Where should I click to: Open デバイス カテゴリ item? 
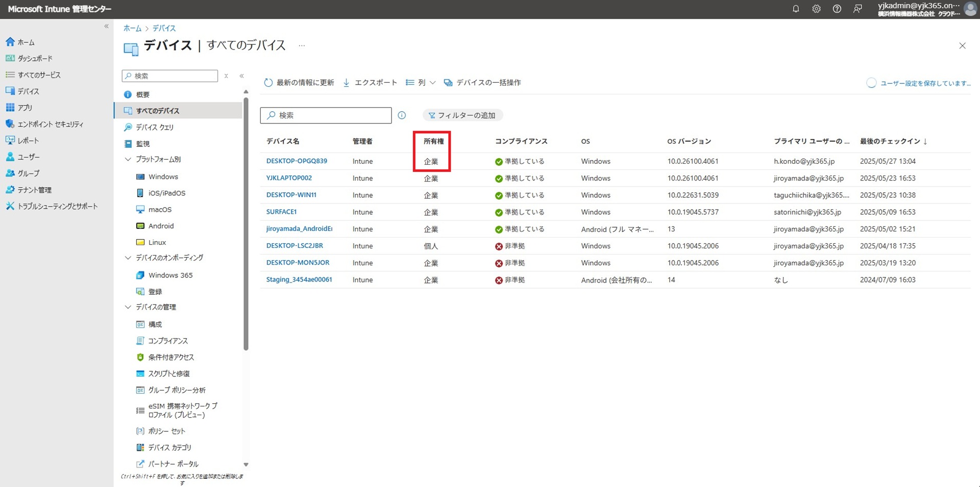[x=169, y=447]
